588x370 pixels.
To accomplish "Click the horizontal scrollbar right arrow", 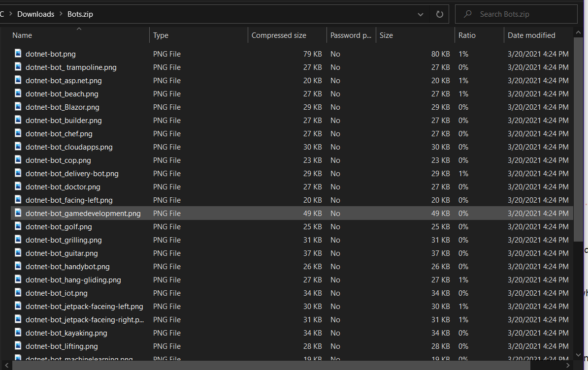I will point(568,365).
